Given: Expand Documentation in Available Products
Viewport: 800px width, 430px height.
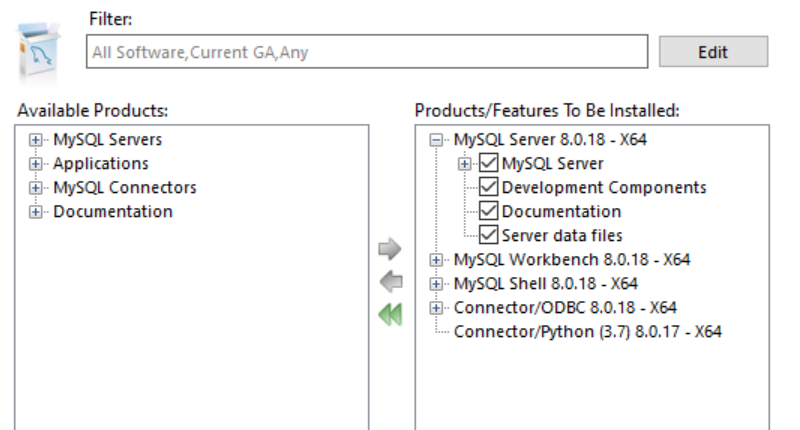Looking at the screenshot, I should tap(35, 212).
